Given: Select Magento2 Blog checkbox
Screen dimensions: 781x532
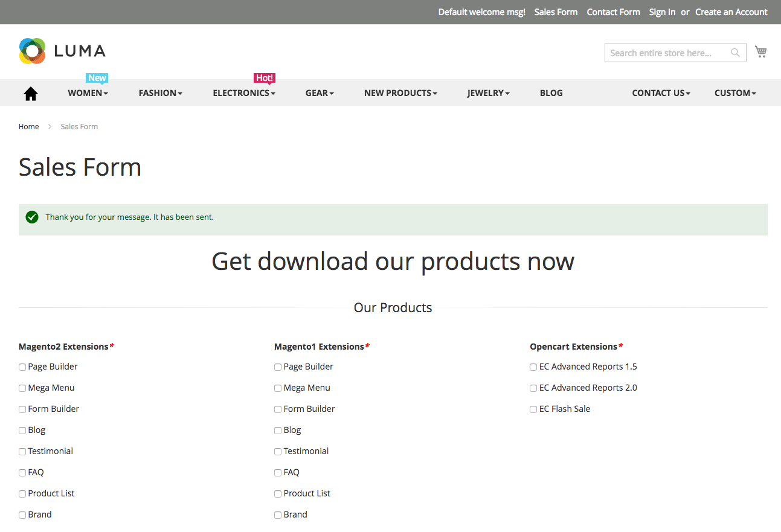Looking at the screenshot, I should click(x=22, y=431).
